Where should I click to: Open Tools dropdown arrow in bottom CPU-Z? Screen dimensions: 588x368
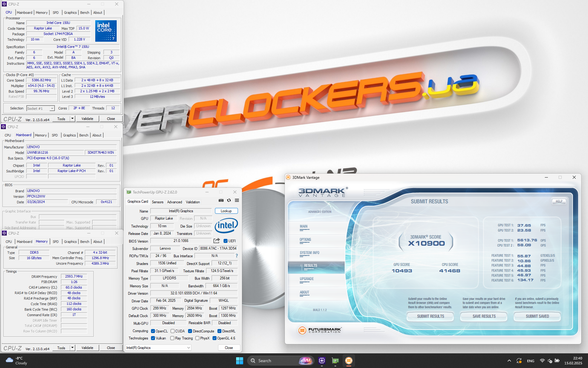pyautogui.click(x=72, y=348)
